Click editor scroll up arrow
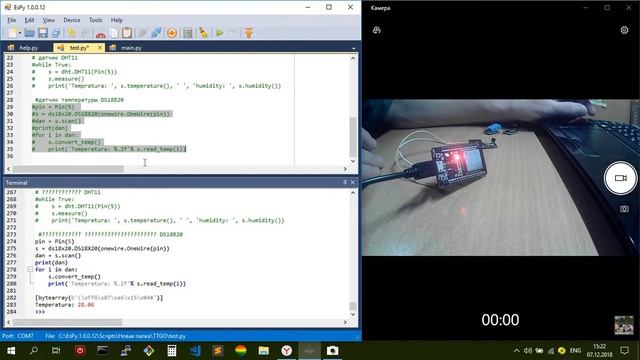The width and height of the screenshot is (640, 360). coord(353,58)
